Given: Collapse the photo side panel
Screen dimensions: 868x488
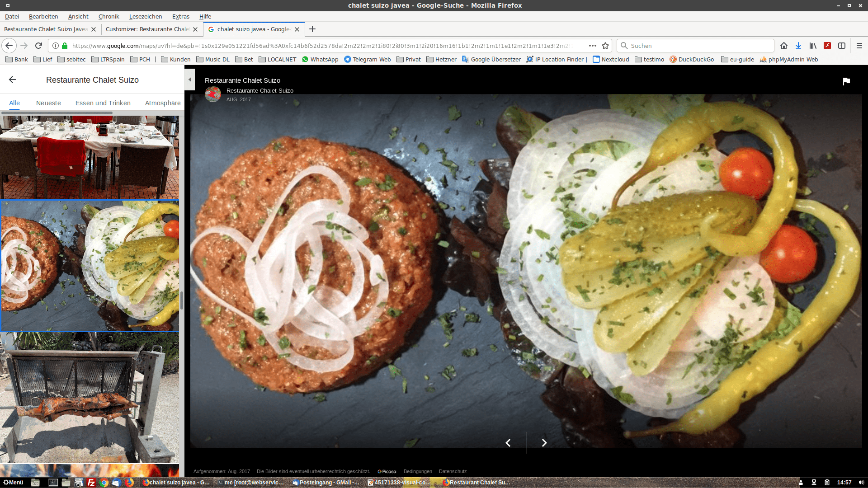Looking at the screenshot, I should click(x=190, y=80).
